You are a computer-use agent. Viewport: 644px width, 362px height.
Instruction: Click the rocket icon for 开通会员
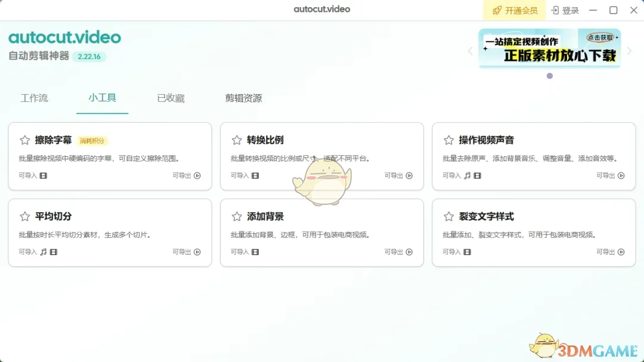click(x=497, y=10)
